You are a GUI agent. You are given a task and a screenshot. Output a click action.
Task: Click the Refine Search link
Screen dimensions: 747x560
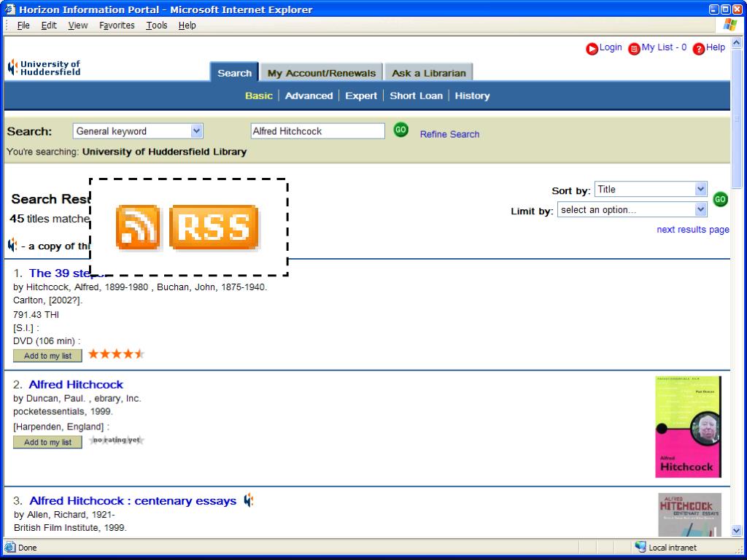click(x=449, y=134)
